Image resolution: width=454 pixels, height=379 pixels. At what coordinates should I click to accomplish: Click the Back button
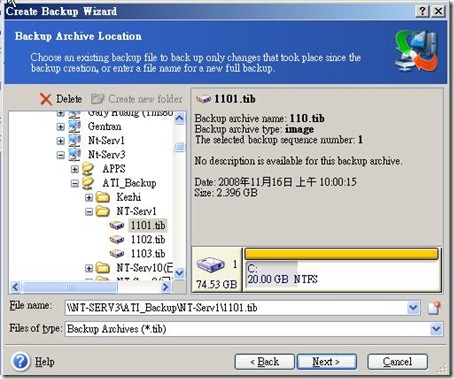coord(264,362)
